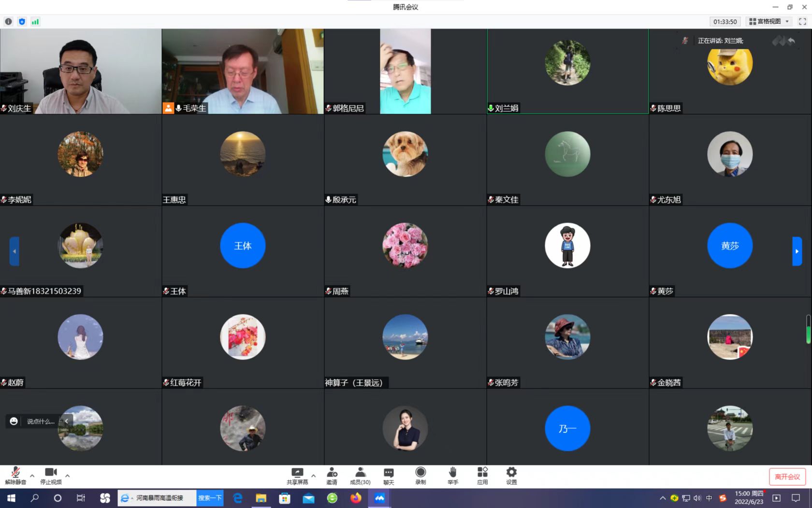
Task: Expand share screen options arrow
Action: tap(314, 476)
